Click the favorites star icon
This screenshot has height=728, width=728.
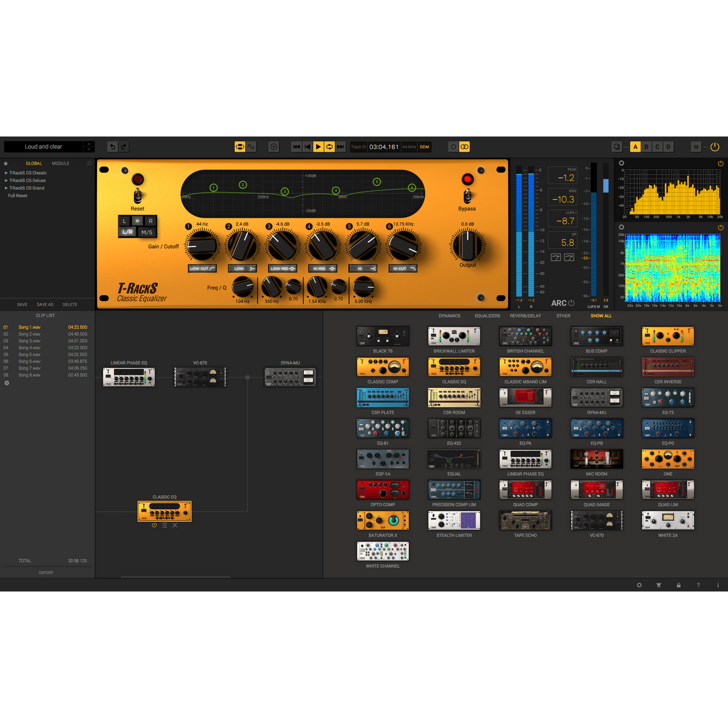pos(6,163)
